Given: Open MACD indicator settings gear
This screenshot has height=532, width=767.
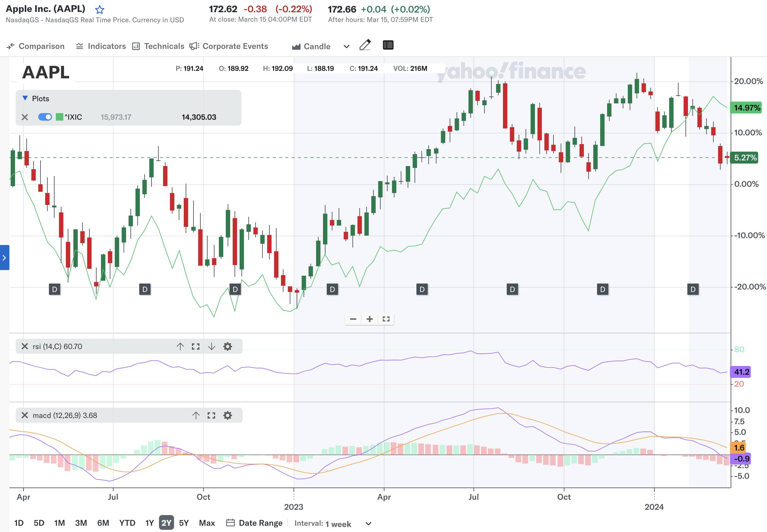Looking at the screenshot, I should (228, 415).
